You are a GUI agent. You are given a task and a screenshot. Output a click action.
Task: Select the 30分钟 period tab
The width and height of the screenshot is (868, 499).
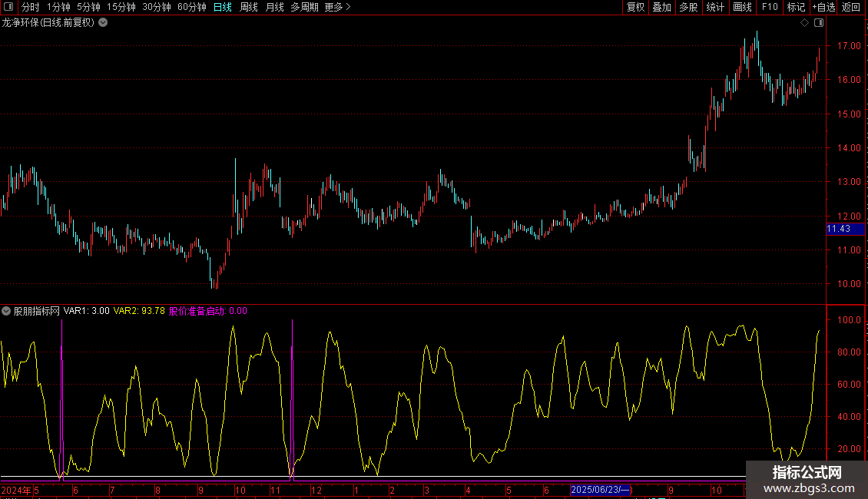pos(157,7)
